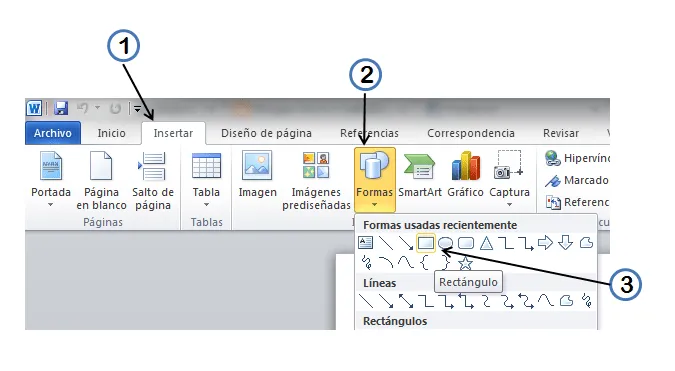This screenshot has width=675, height=371.
Task: Insert an Imagen from file
Action: pyautogui.click(x=257, y=175)
